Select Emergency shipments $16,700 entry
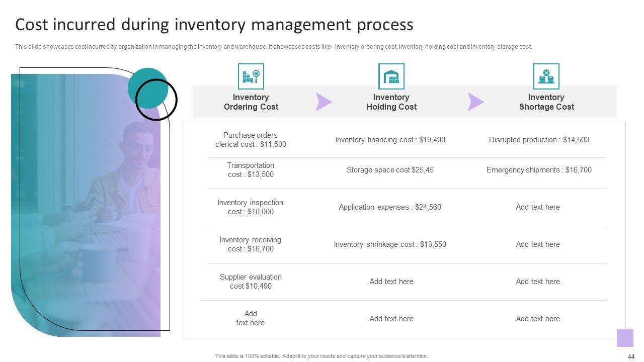This screenshot has height=362, width=644. (539, 170)
